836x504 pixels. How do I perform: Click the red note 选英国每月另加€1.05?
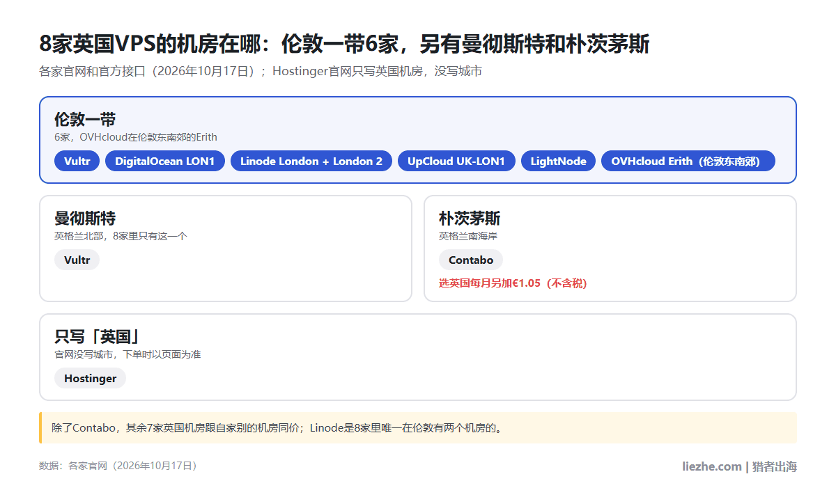[513, 283]
